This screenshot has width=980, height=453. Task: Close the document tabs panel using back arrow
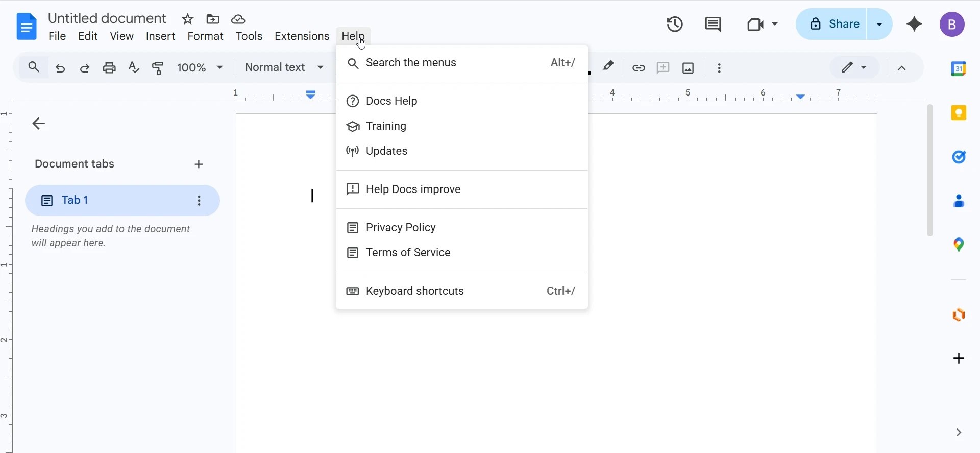tap(39, 123)
